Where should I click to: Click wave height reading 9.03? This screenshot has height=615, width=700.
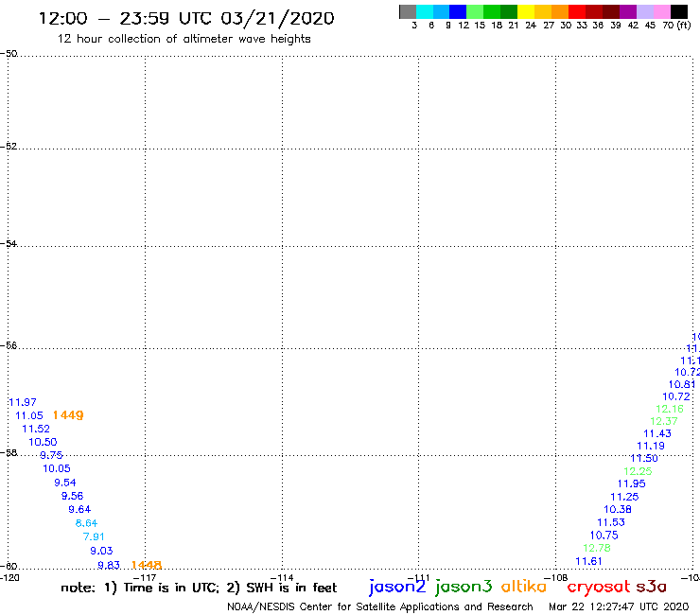[101, 551]
